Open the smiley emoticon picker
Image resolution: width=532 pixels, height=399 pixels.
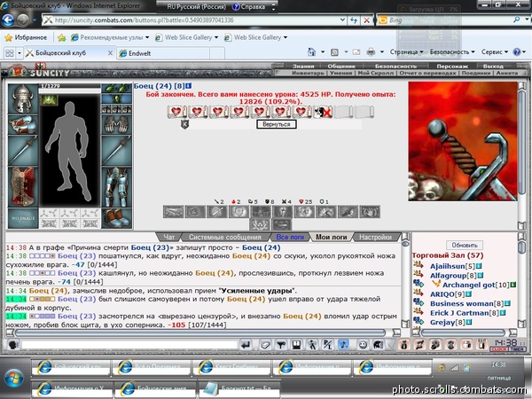pyautogui.click(x=363, y=345)
